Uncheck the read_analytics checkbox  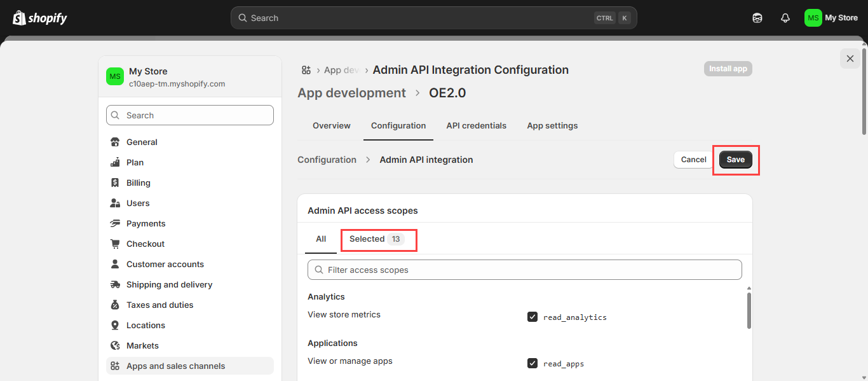point(532,317)
